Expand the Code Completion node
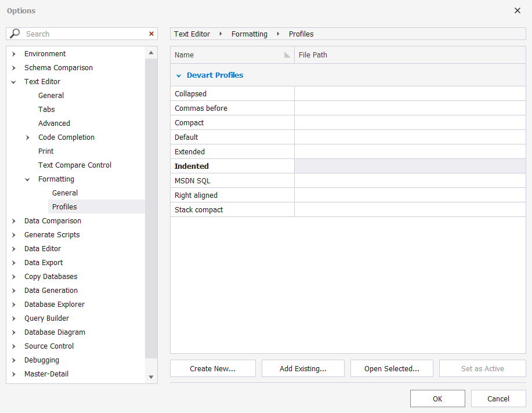 click(x=27, y=137)
